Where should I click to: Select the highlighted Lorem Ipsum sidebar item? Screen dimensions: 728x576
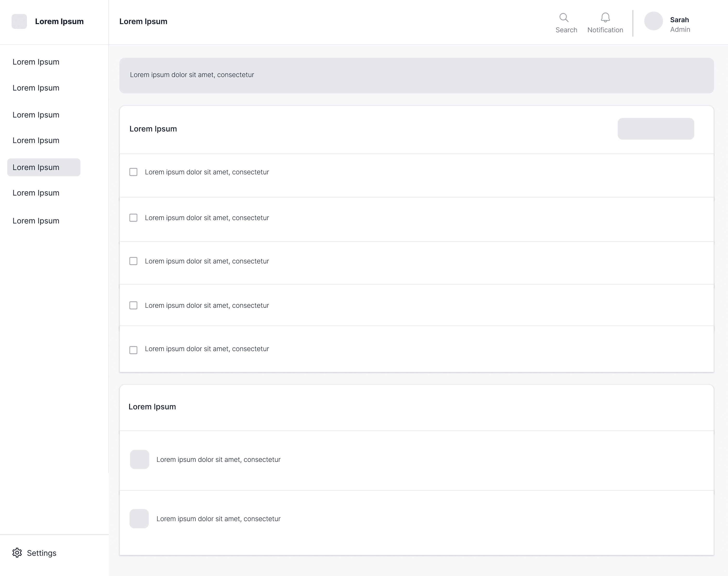pos(44,167)
